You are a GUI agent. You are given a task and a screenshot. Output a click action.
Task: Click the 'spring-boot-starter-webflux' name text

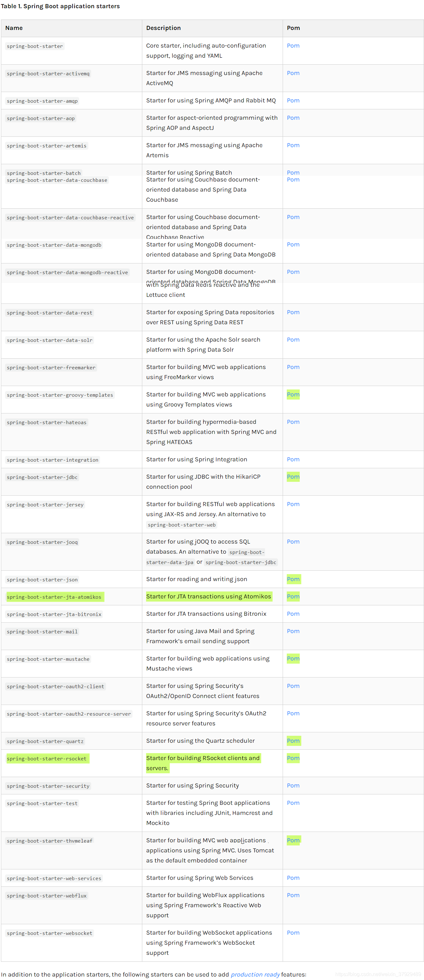pos(46,896)
